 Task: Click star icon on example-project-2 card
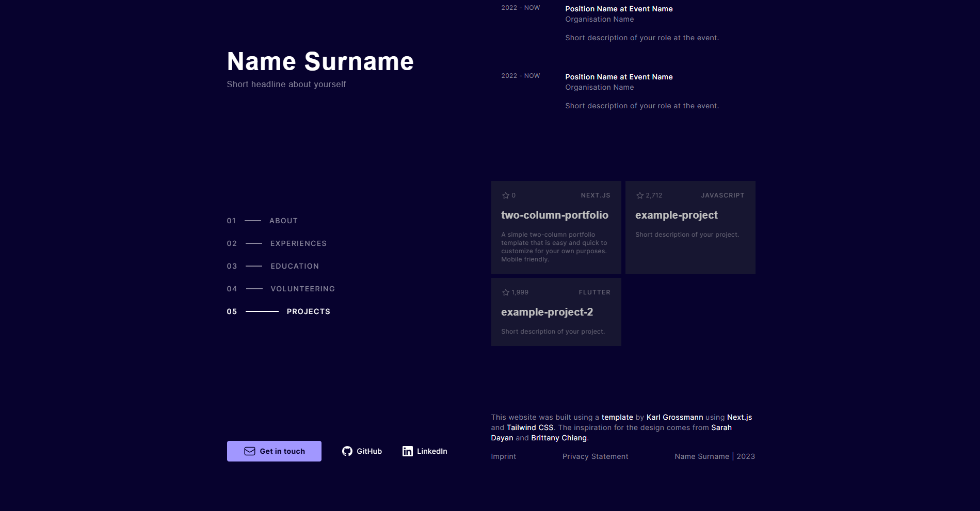(x=506, y=292)
